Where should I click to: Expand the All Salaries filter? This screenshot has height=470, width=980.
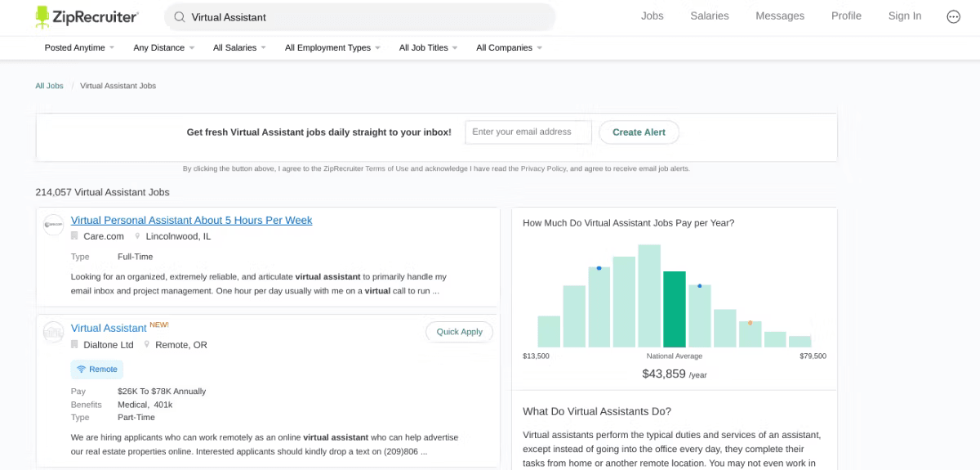tap(240, 47)
